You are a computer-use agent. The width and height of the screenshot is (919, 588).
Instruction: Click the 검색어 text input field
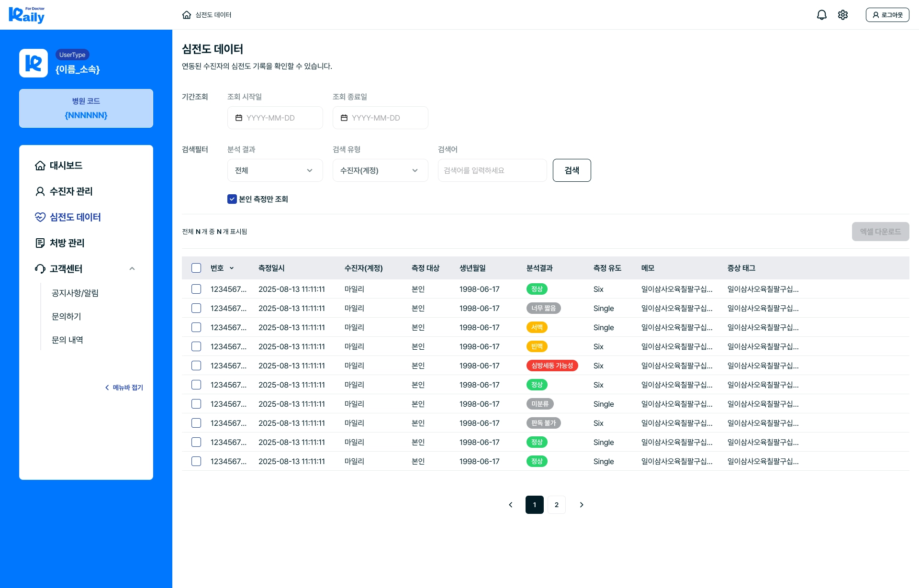click(x=492, y=170)
